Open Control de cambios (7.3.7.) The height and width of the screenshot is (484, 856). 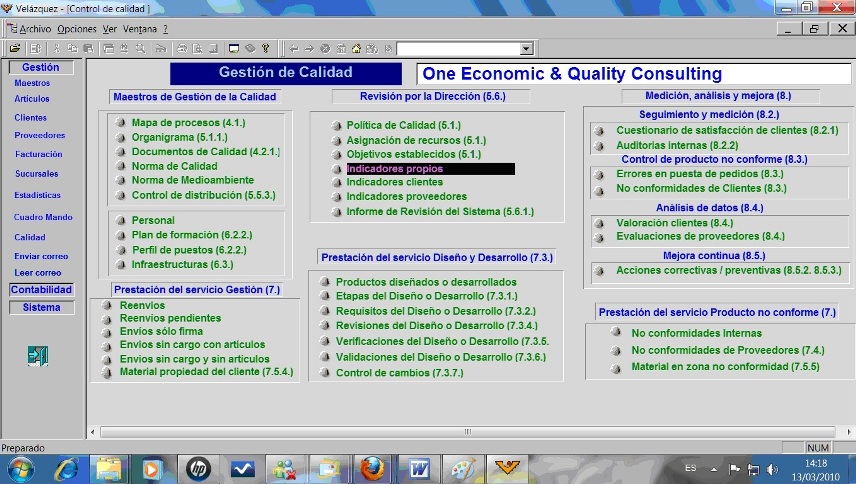(x=400, y=373)
